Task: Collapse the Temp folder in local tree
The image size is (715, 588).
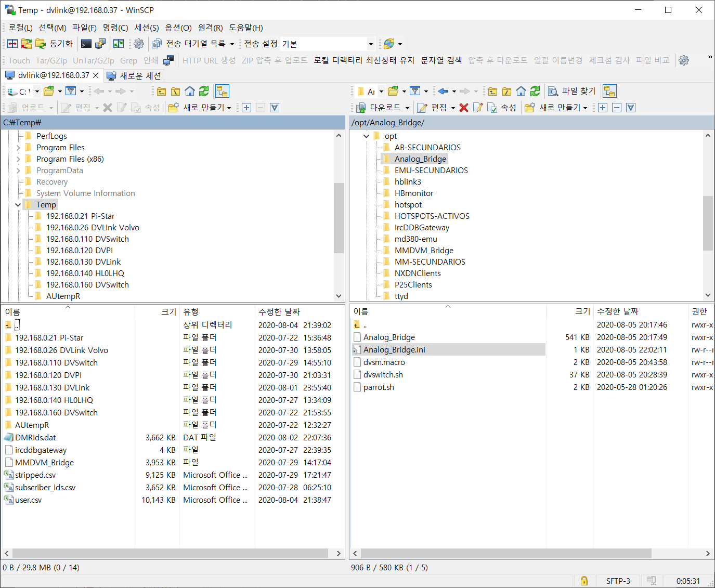Action: [18, 205]
